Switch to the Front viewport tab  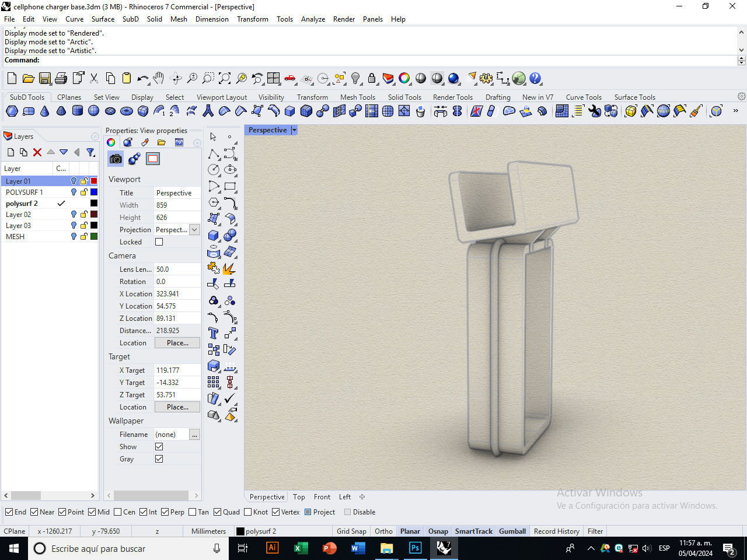pos(322,497)
